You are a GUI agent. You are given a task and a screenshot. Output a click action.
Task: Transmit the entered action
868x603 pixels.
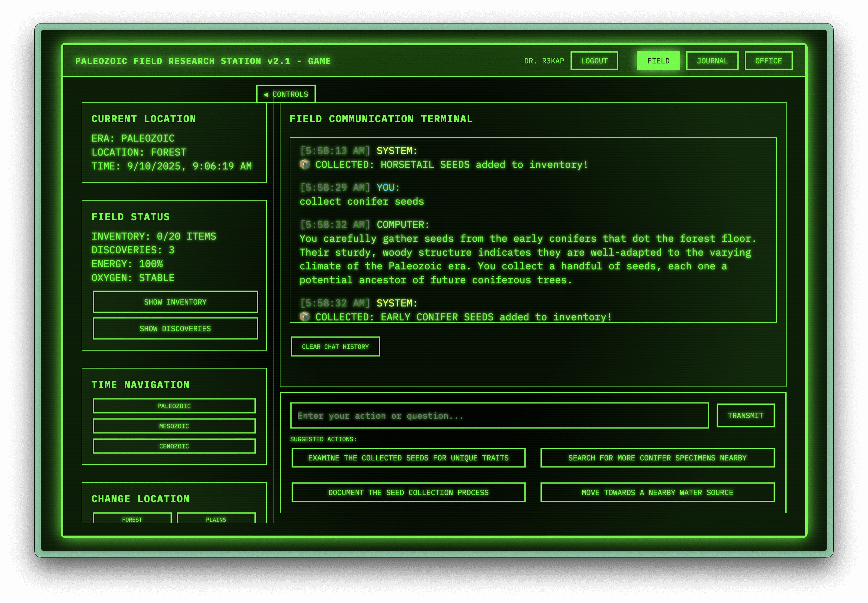(745, 415)
